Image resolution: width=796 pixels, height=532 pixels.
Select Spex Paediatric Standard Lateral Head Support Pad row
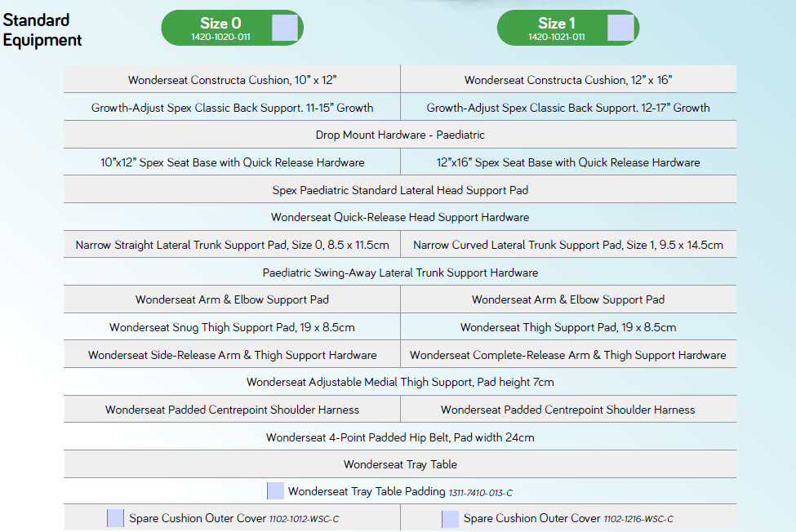point(400,189)
